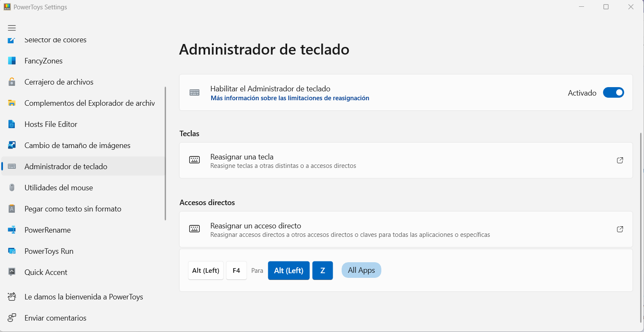Image resolution: width=644 pixels, height=332 pixels.
Task: Click the remapped blue Alt (Left) chip
Action: click(289, 271)
